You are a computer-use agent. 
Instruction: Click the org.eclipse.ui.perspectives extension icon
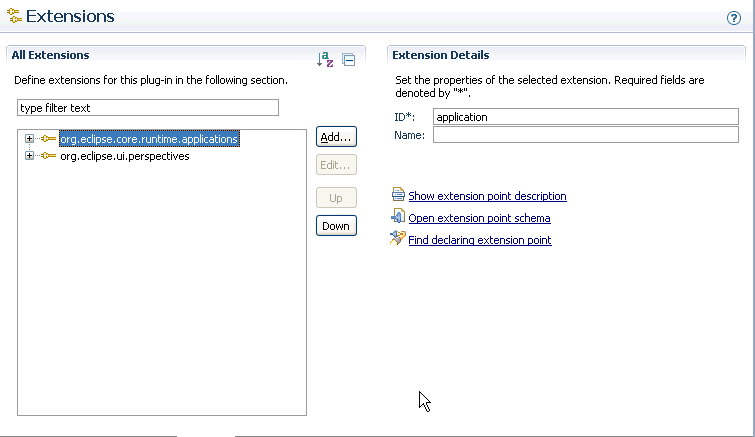[48, 155]
